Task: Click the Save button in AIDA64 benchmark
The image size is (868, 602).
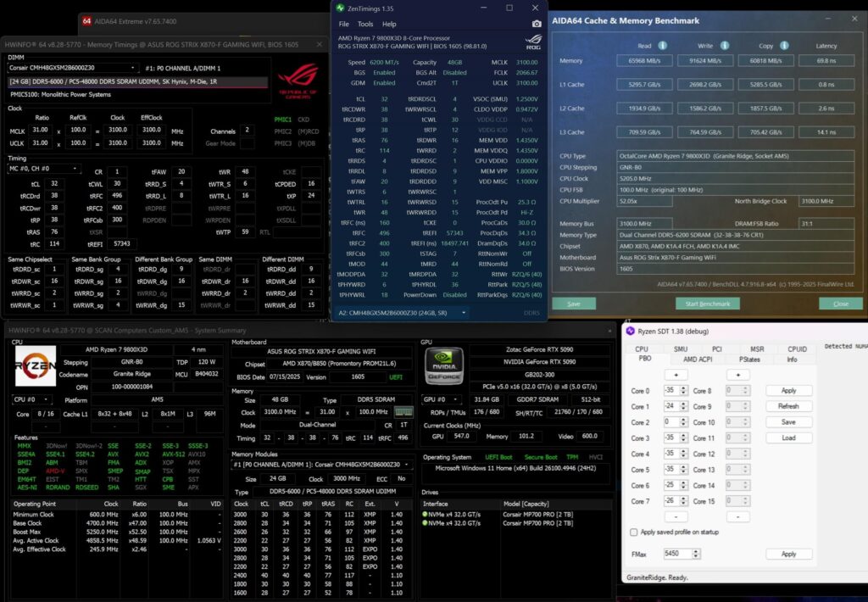Action: tap(574, 304)
